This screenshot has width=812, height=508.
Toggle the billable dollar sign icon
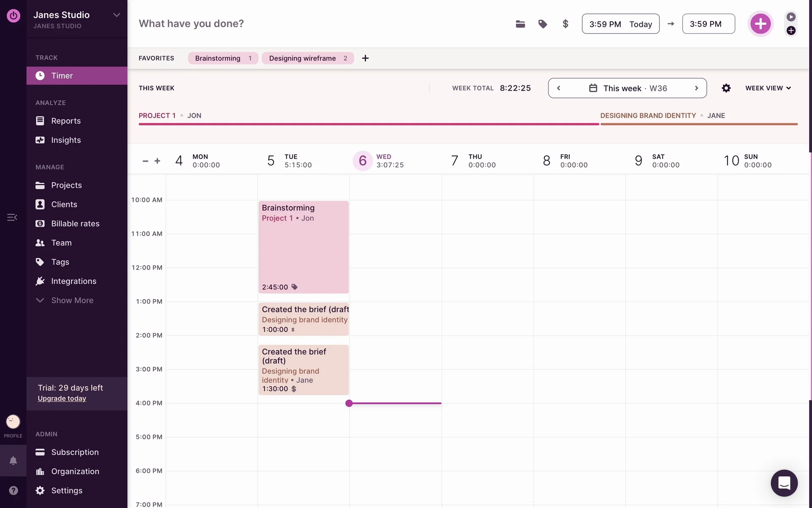565,24
